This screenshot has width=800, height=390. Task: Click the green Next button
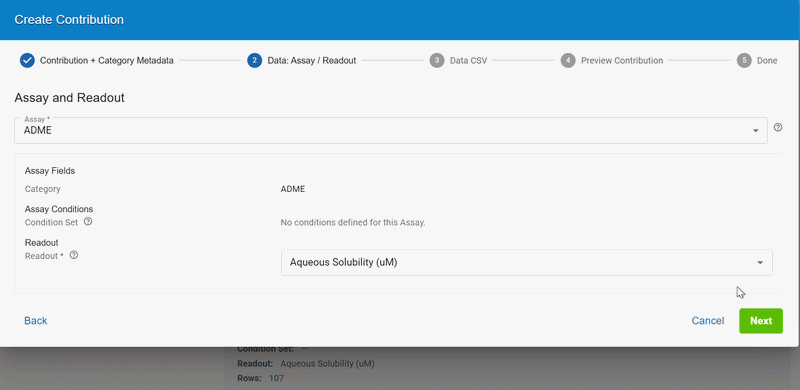(761, 321)
